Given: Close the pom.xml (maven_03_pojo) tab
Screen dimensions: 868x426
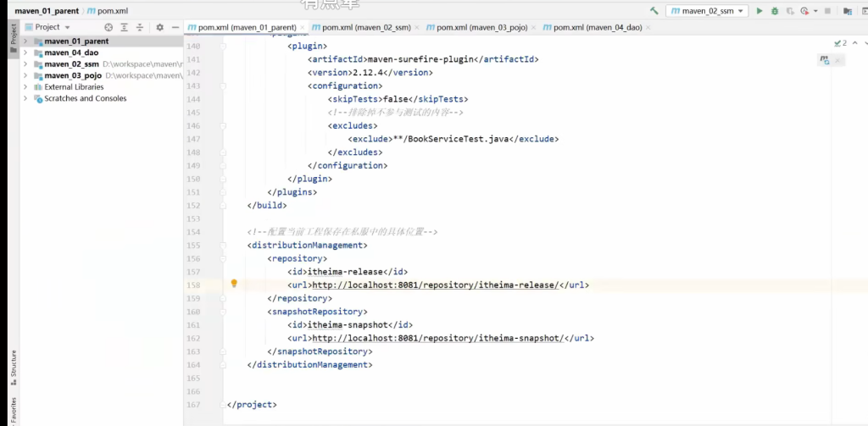Looking at the screenshot, I should tap(534, 27).
